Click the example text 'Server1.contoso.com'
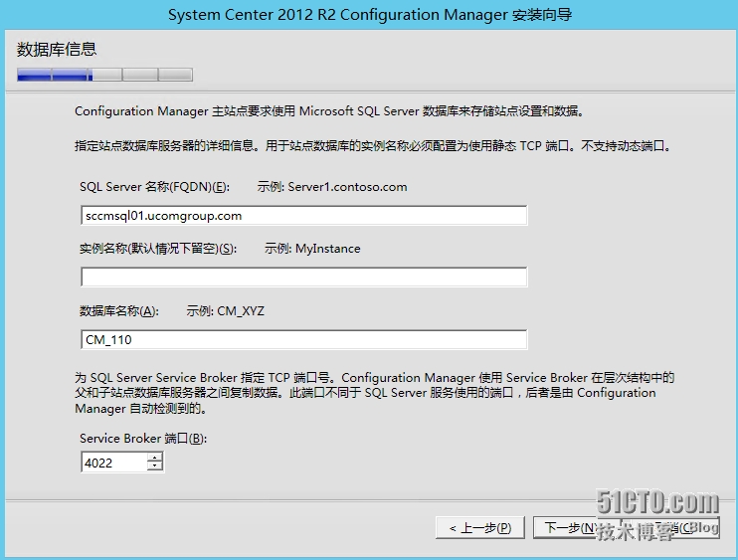Viewport: 738px width, 560px height. 347,187
